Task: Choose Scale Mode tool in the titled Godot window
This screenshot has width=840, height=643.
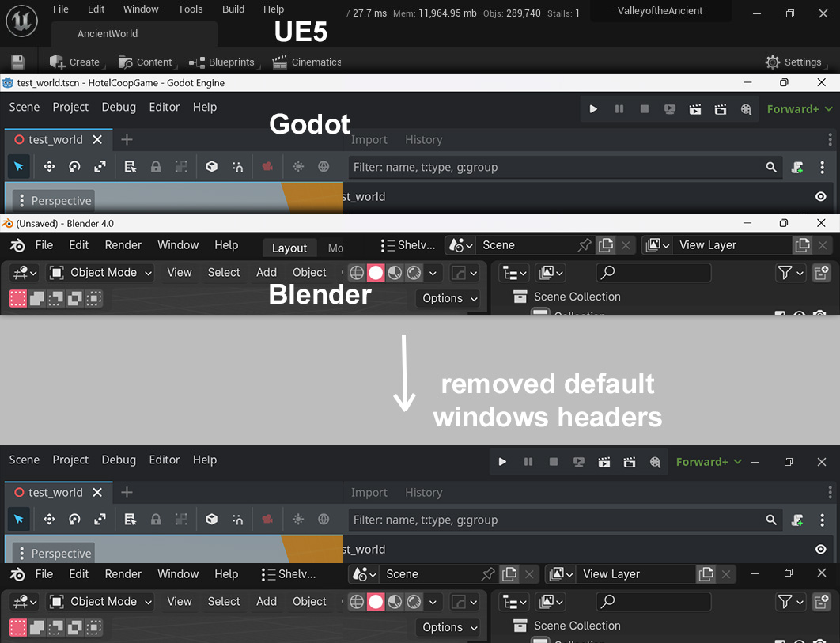Action: [100, 167]
